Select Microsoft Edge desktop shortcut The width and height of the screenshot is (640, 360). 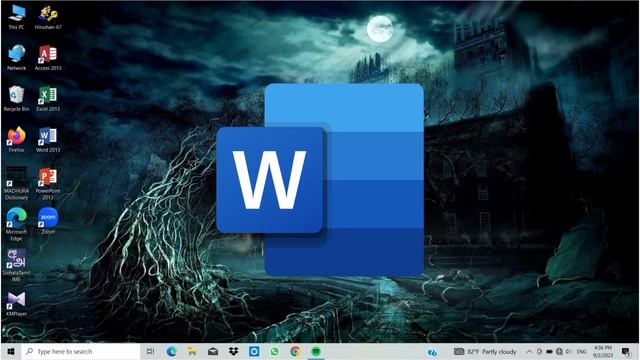click(16, 224)
